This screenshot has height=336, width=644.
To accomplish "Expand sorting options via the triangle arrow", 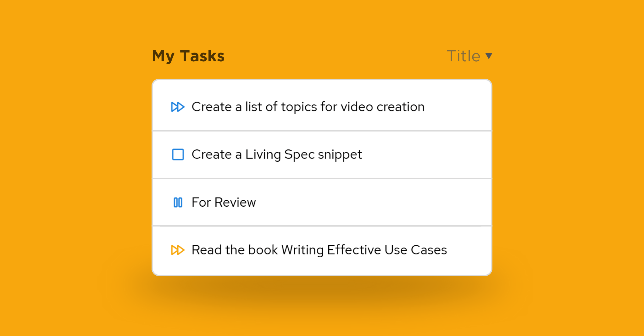I will point(489,56).
